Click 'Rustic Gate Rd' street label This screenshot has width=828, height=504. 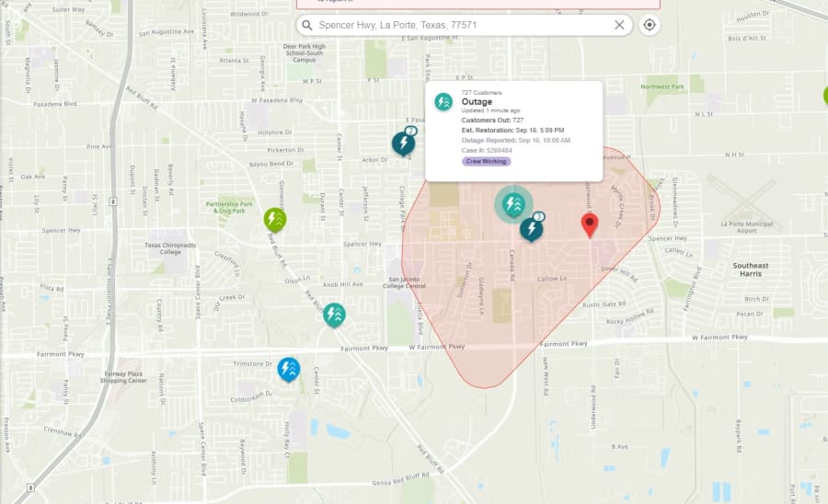coord(604,304)
